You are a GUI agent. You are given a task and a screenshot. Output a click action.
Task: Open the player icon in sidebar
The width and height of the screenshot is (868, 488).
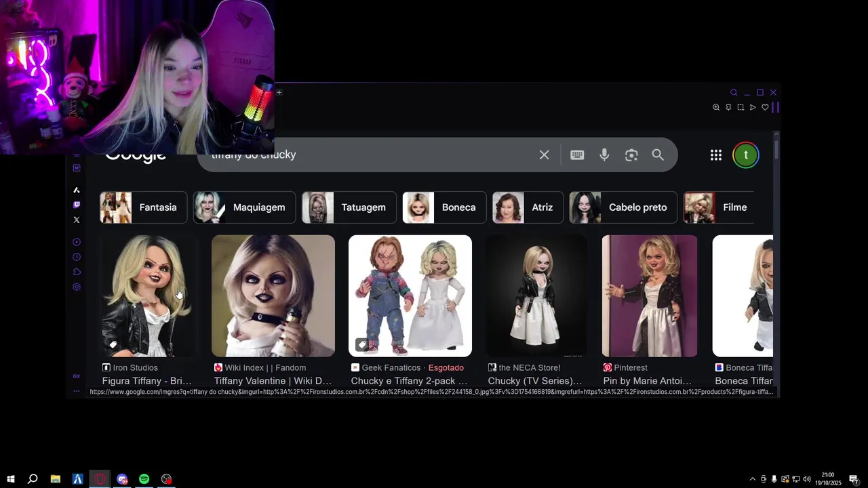pyautogui.click(x=77, y=242)
